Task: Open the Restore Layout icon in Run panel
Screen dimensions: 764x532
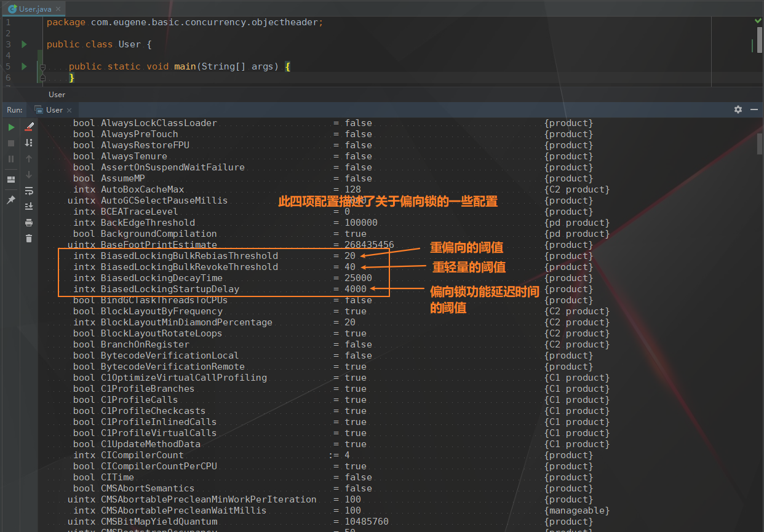Action: [11, 180]
